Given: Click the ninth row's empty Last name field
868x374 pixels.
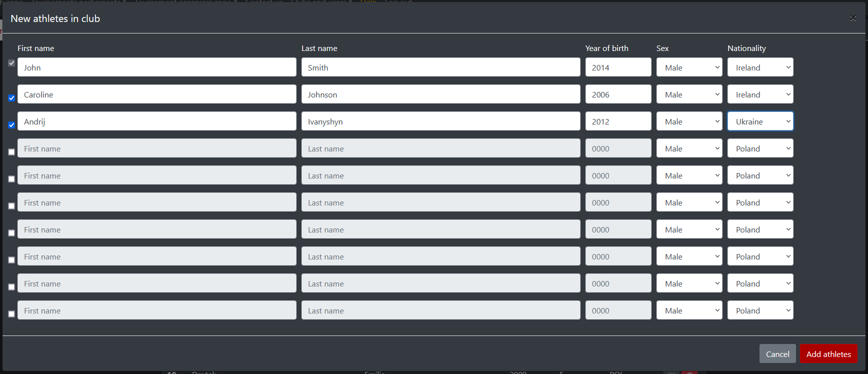Looking at the screenshot, I should point(441,283).
